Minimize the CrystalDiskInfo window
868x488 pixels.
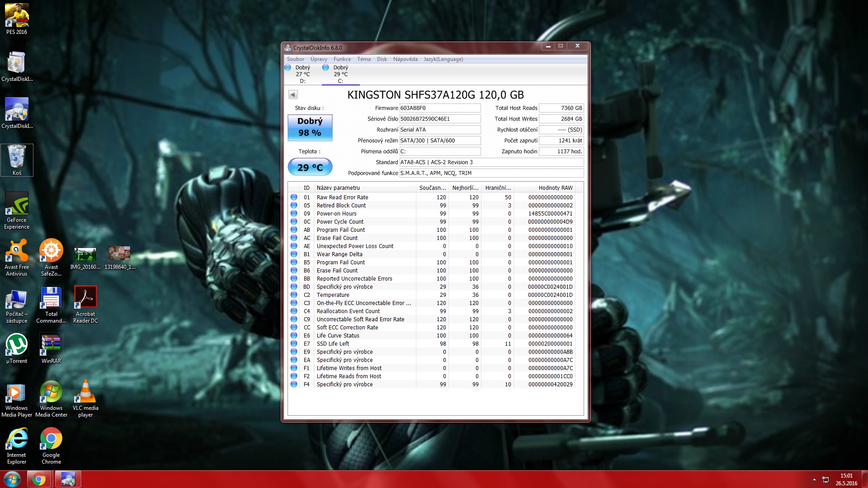pyautogui.click(x=548, y=46)
